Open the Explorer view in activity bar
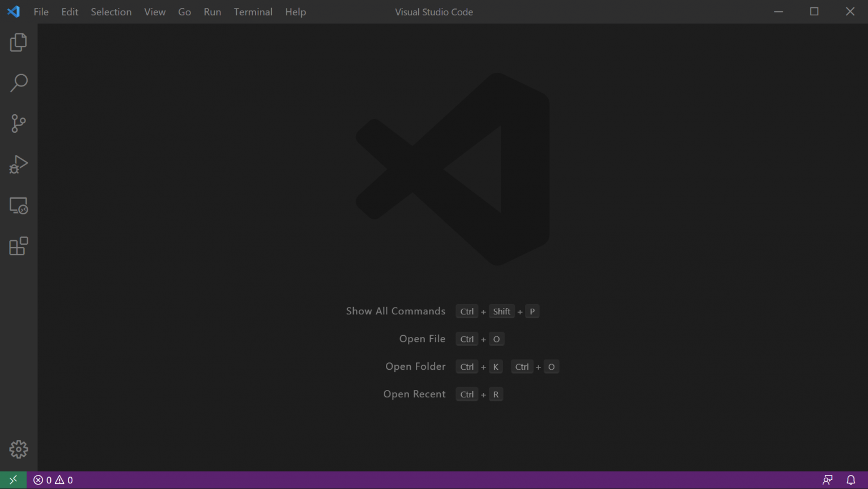This screenshot has width=868, height=489. pyautogui.click(x=19, y=42)
